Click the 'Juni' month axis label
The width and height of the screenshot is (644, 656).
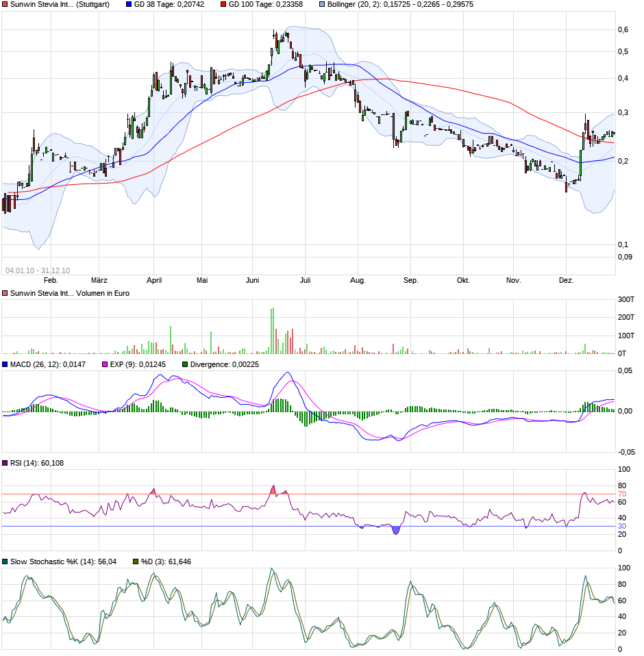tap(252, 280)
